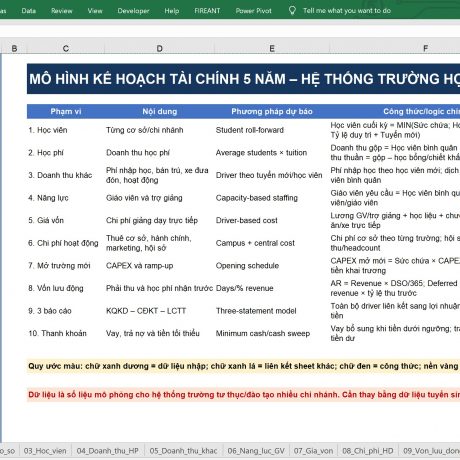The height and width of the screenshot is (460, 460).
Task: Select cell 'Three-statement model'
Action: click(x=272, y=311)
